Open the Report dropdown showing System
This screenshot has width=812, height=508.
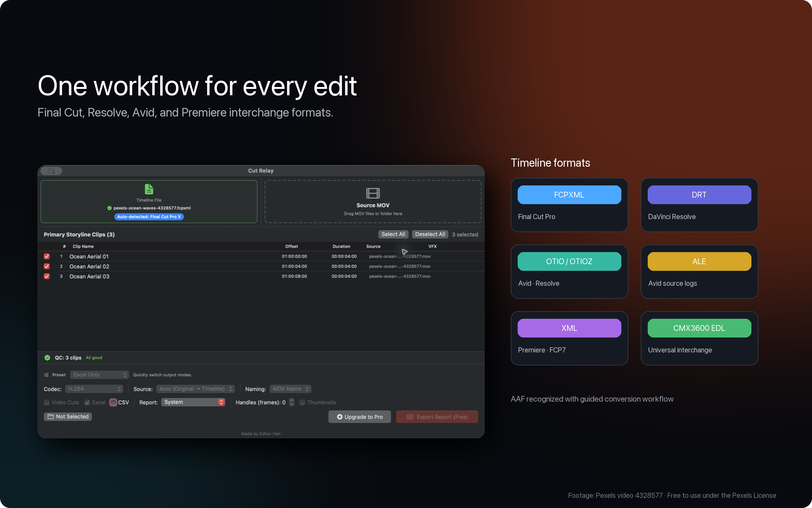point(193,402)
